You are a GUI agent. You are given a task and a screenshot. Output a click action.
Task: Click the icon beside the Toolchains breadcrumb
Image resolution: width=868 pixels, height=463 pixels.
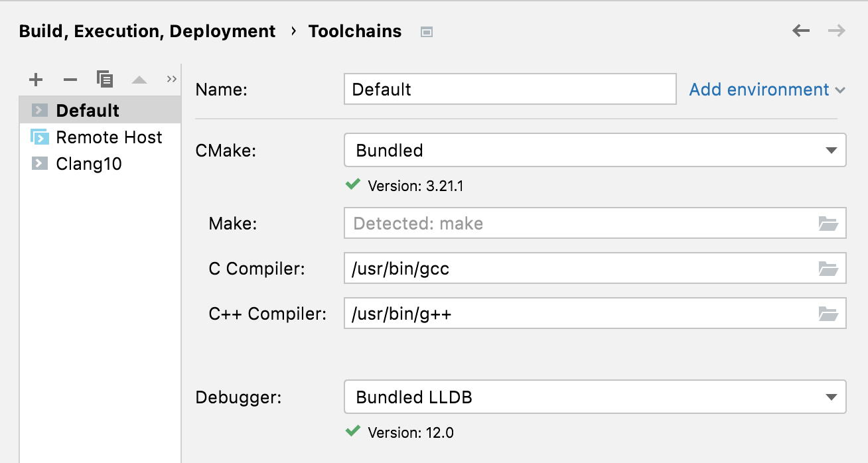[x=426, y=31]
